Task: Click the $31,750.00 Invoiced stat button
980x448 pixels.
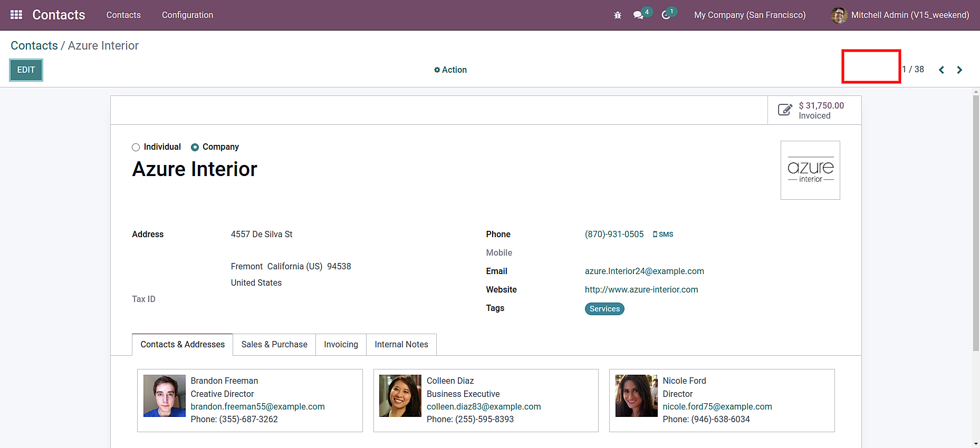Action: click(814, 110)
